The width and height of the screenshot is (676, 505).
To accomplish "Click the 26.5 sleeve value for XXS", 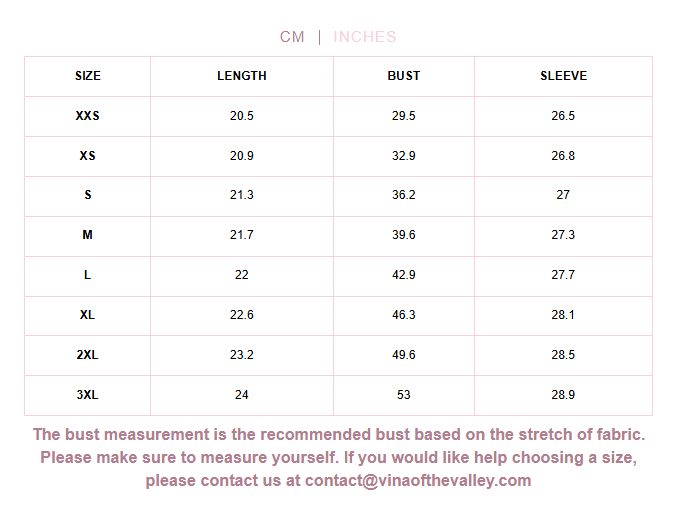I will pyautogui.click(x=563, y=116).
